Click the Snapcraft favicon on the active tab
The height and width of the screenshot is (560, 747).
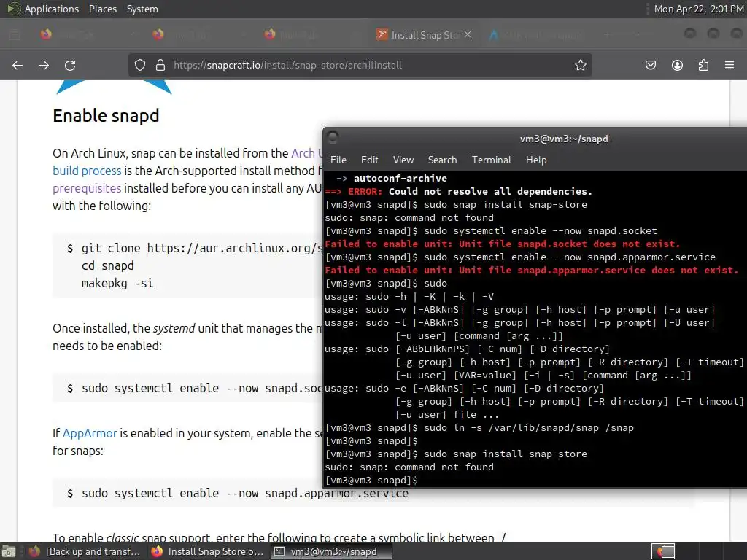coord(382,34)
